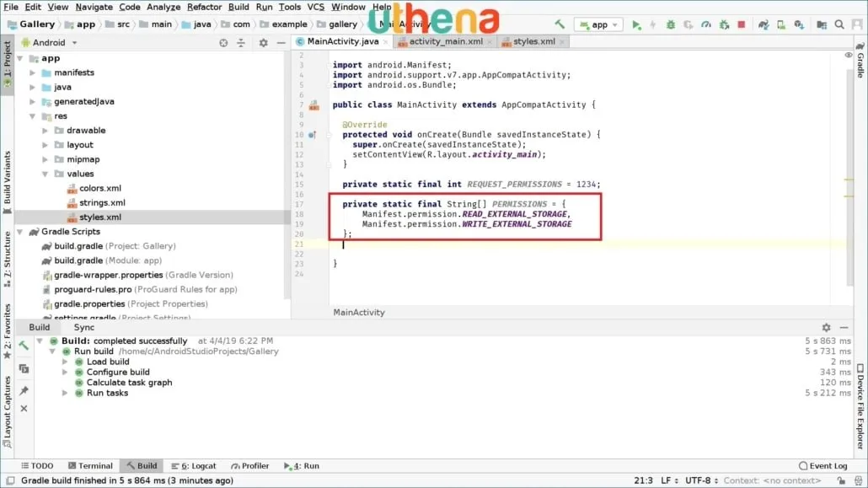Click the editor vertical scrollbar

point(849,177)
